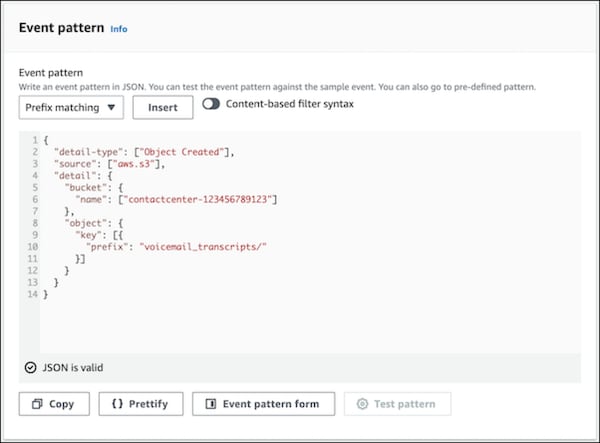Click the "key" field on line 9
This screenshot has width=600, height=443.
point(88,235)
